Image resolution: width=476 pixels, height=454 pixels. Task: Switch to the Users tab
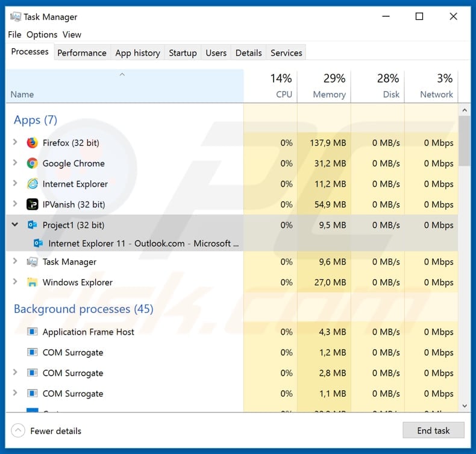pyautogui.click(x=216, y=53)
